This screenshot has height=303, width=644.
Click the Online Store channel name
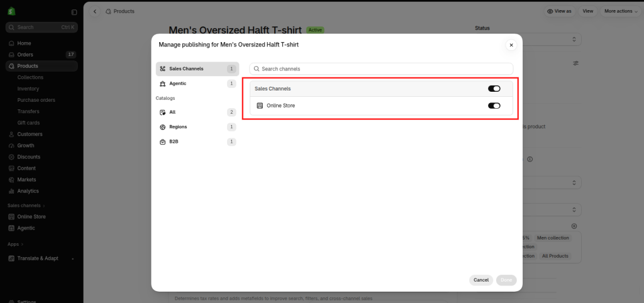[x=281, y=106]
